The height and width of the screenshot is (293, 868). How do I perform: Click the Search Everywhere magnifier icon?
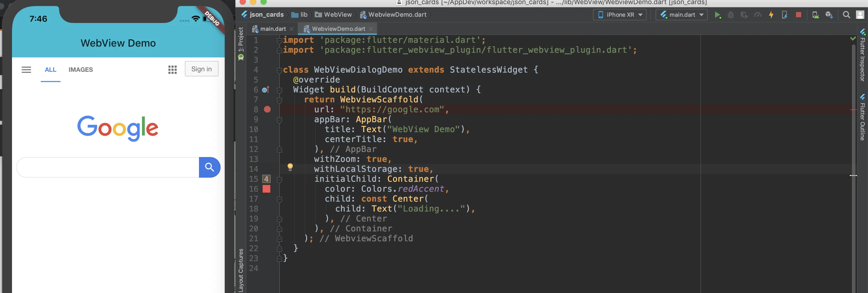846,15
